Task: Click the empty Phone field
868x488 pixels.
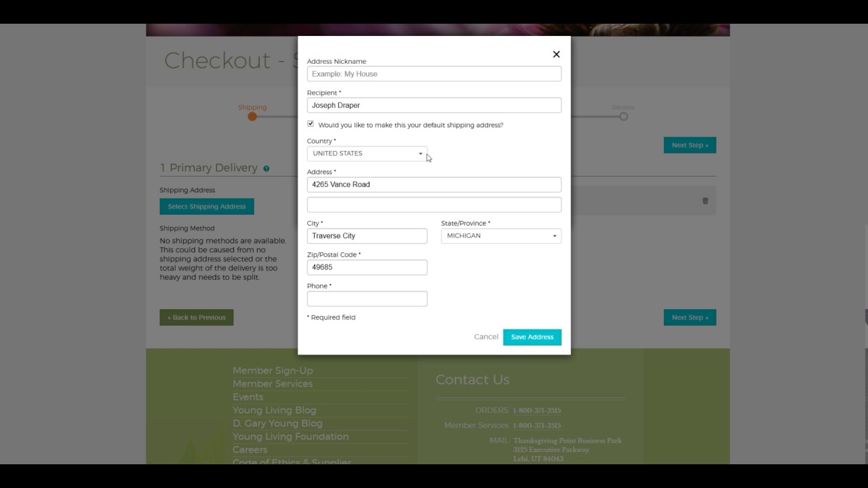Action: [367, 299]
